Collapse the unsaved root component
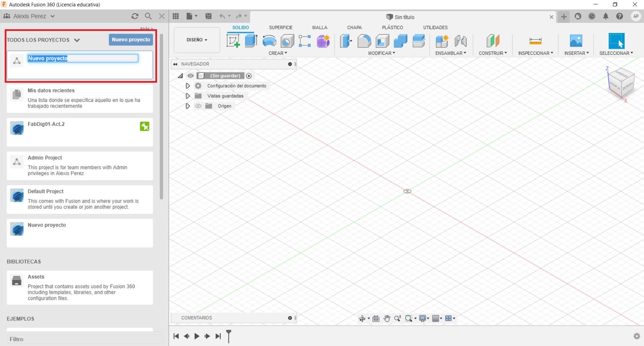Viewport: 644px width, 346px height. point(181,76)
